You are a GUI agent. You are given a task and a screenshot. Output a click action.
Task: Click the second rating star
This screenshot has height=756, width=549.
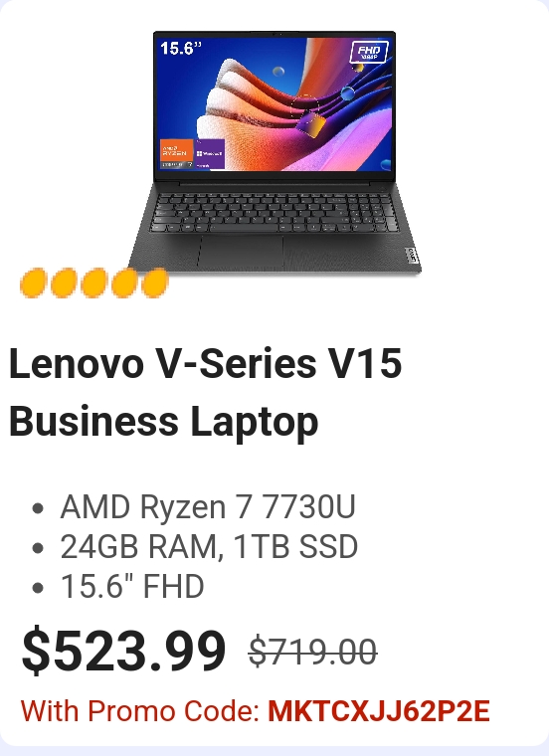click(x=64, y=283)
